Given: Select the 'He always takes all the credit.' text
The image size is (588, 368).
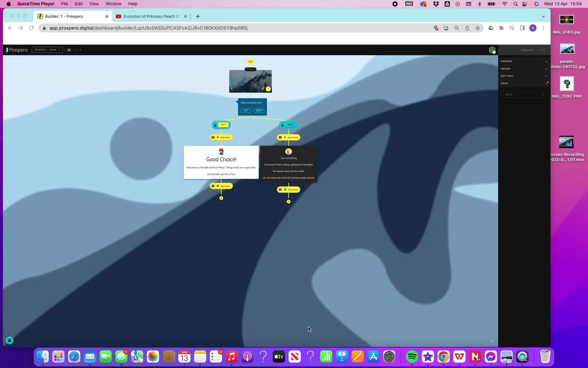Looking at the screenshot, I should (x=289, y=171).
